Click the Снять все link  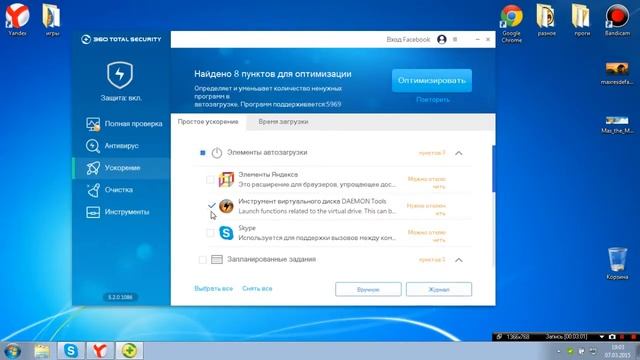coord(257,289)
